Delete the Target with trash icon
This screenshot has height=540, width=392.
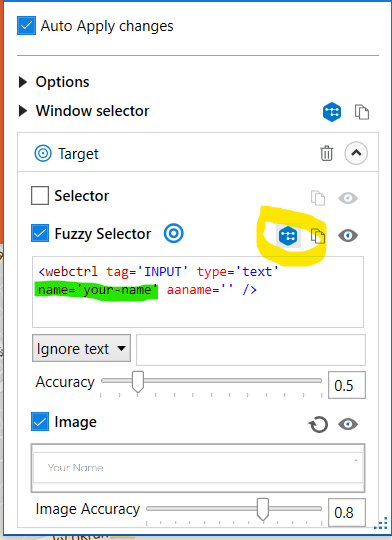point(327,153)
